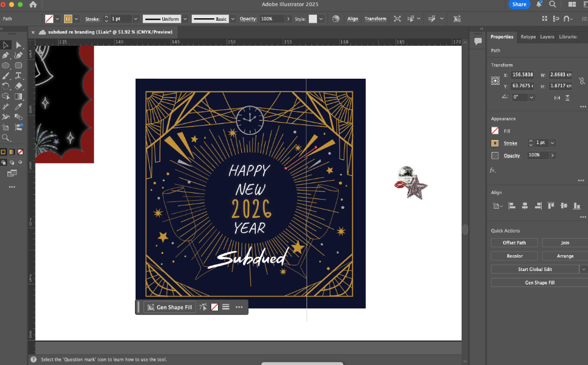Switch to the Layers tab
The width and height of the screenshot is (588, 365).
point(547,37)
